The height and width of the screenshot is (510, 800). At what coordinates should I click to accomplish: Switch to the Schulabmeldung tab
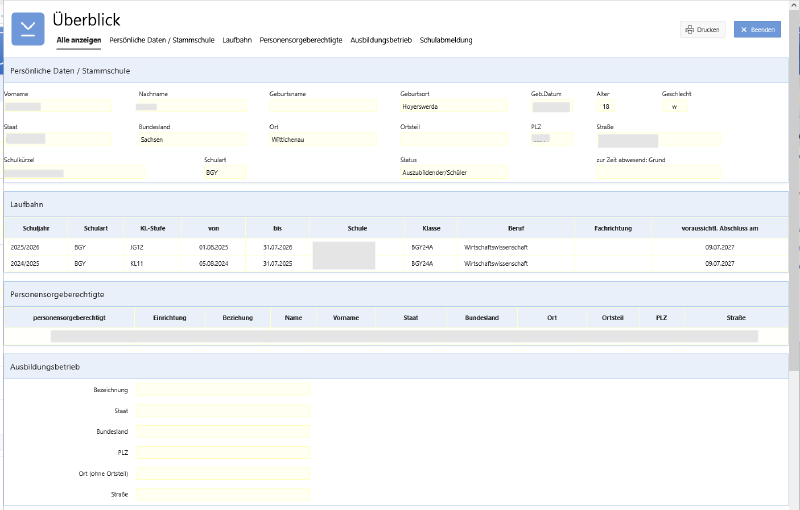pyautogui.click(x=446, y=40)
